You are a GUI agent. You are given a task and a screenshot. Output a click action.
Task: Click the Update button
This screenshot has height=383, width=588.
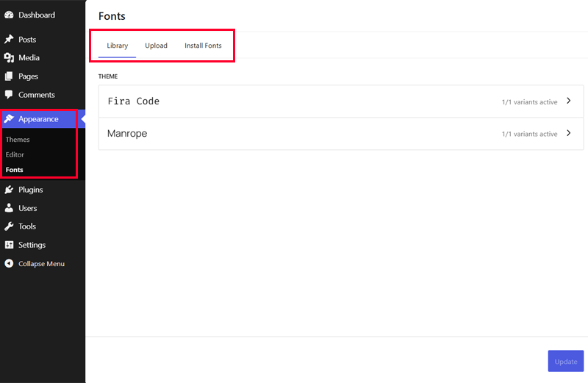tap(565, 361)
